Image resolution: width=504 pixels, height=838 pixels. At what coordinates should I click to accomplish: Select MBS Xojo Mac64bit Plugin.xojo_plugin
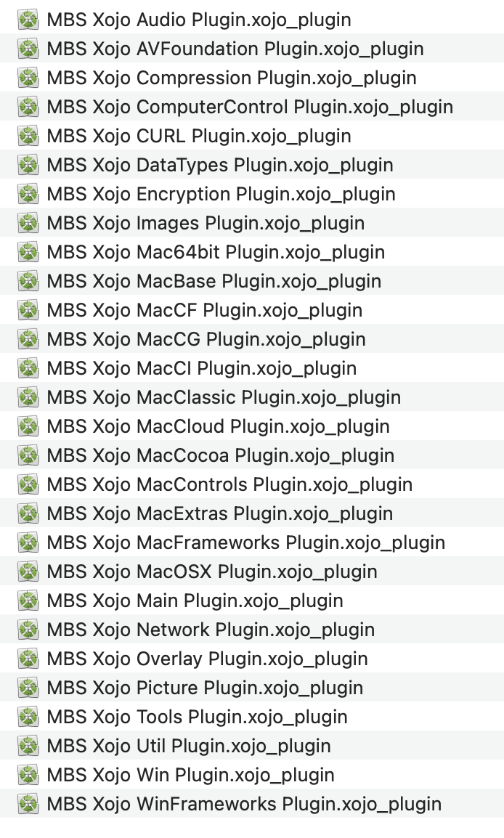216,252
